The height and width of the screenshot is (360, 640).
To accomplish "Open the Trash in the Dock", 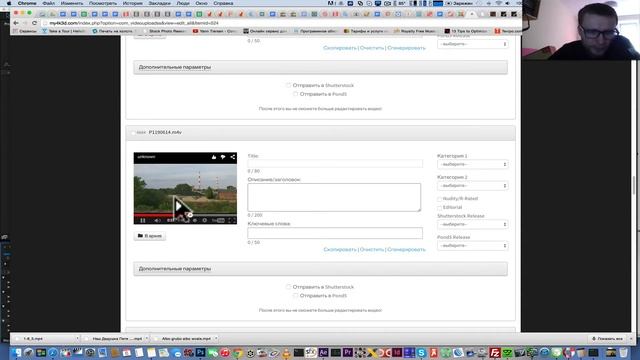I will coord(623,353).
